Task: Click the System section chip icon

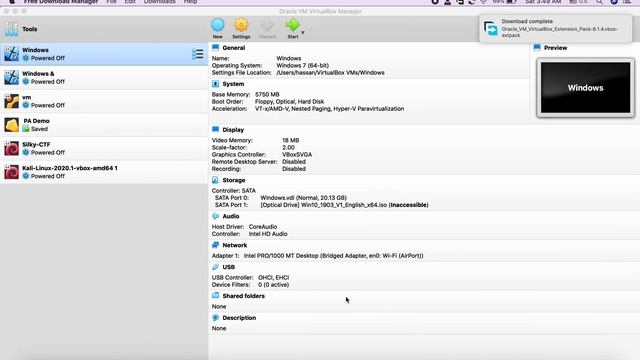Action: click(216, 84)
